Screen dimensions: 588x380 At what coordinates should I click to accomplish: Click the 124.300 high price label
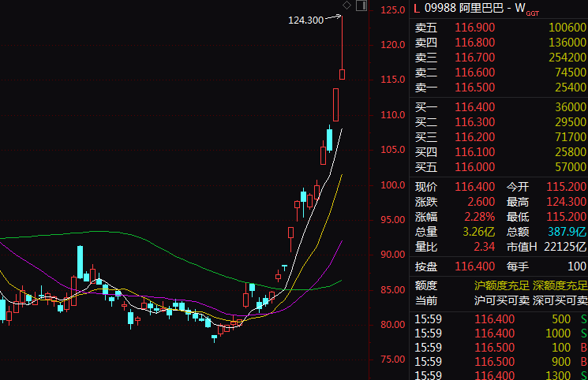(x=306, y=20)
